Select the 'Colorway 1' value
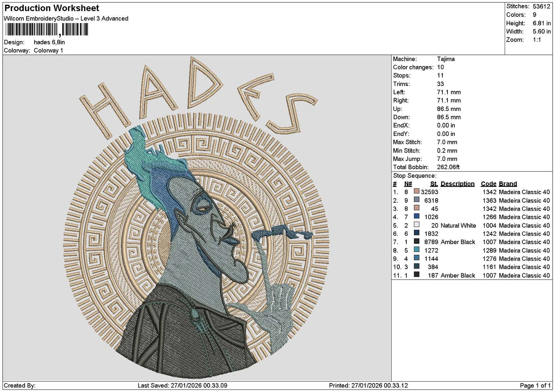The height and width of the screenshot is (392, 555). (48, 51)
